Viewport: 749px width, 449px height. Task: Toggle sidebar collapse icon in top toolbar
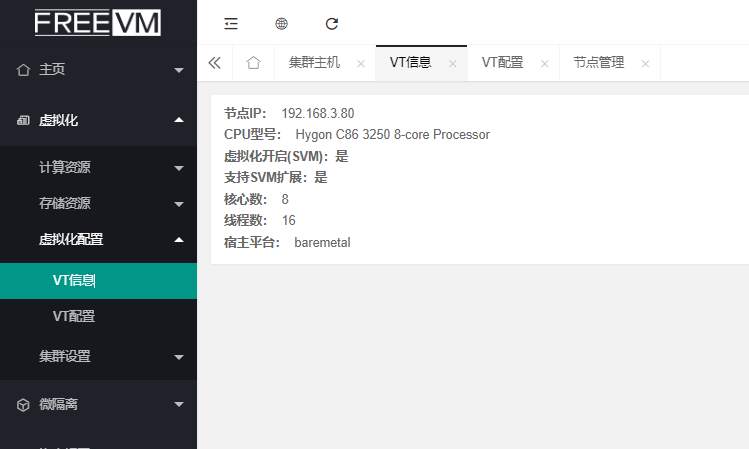coord(231,23)
